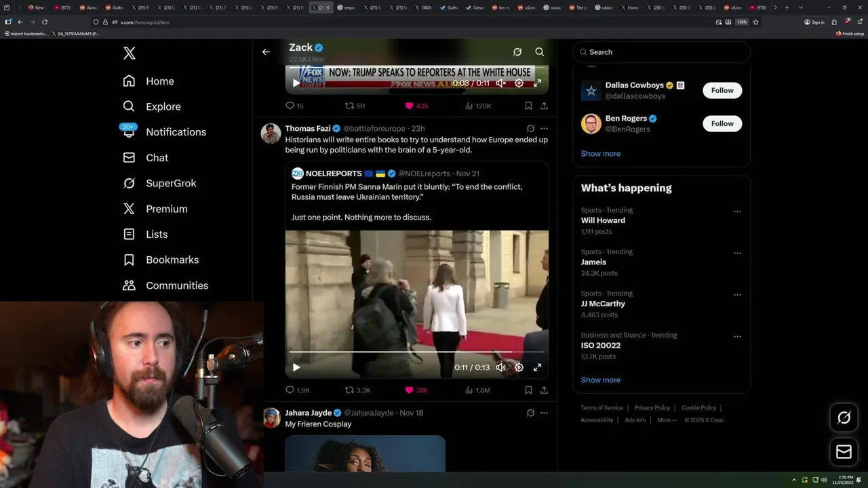Open options for ISO 20022 trend

(x=737, y=337)
